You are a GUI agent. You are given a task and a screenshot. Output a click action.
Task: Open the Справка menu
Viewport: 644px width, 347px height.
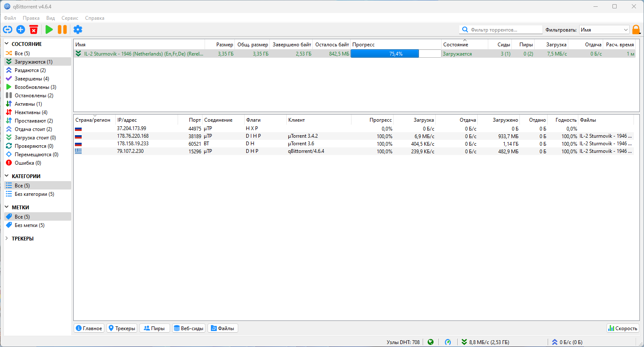point(95,18)
